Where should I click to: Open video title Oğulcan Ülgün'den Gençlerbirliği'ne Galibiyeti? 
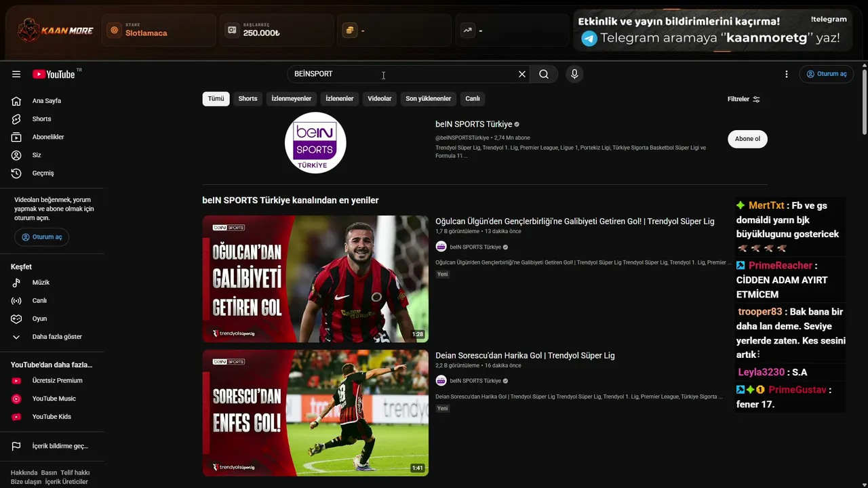575,222
